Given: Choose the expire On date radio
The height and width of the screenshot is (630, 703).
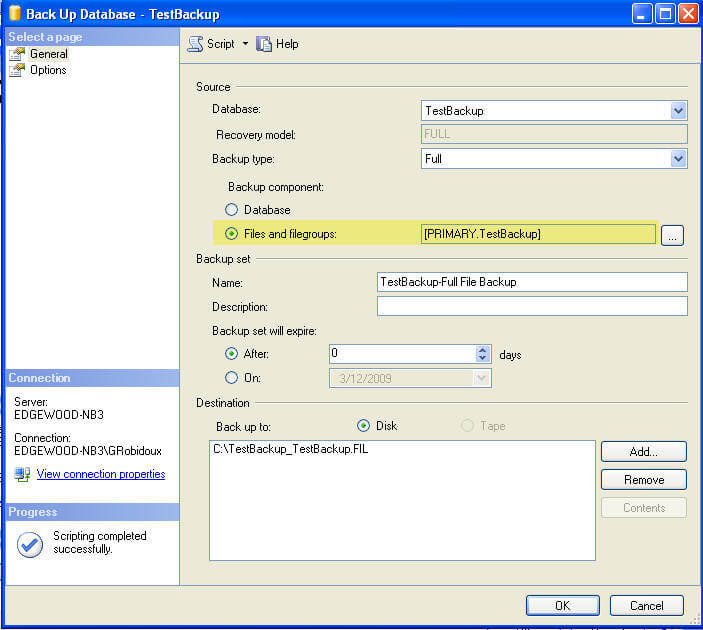Looking at the screenshot, I should [x=232, y=378].
